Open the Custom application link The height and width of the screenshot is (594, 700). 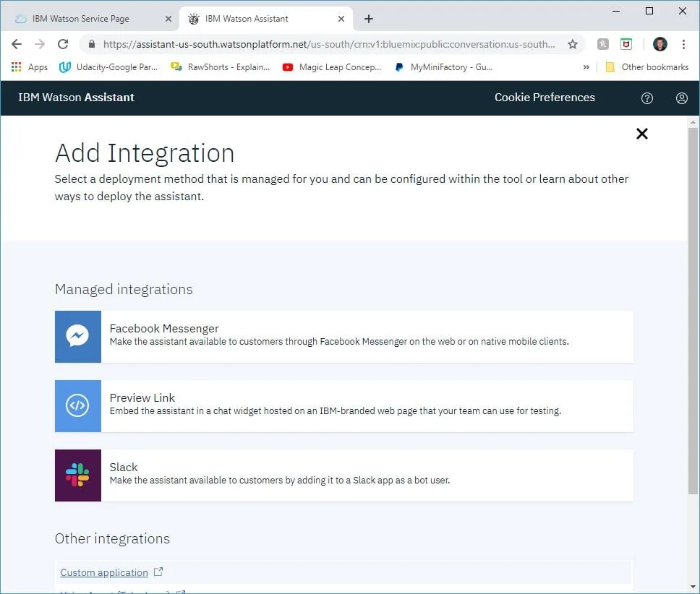[104, 572]
